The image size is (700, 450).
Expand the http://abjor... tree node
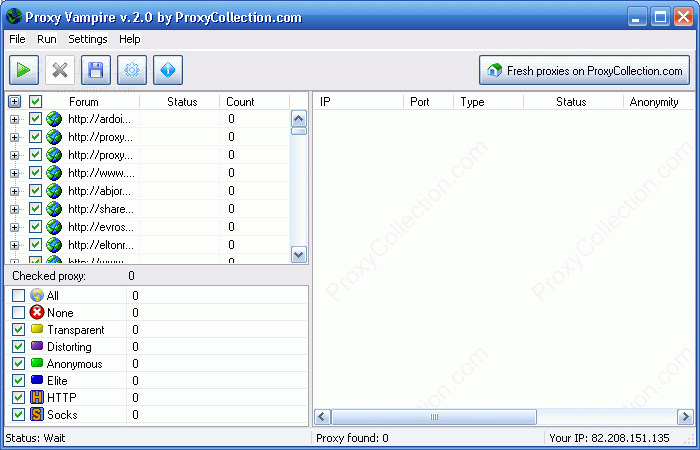[x=14, y=191]
